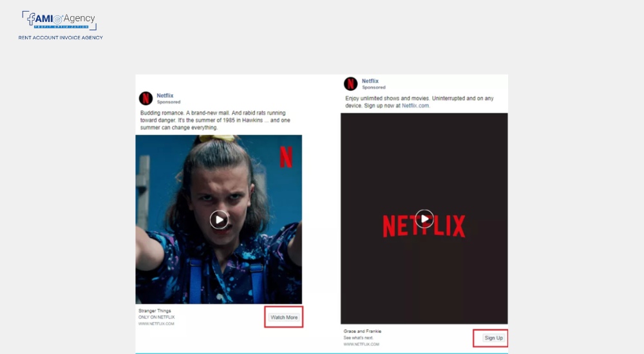Click WWW.NETFLIX.COM under Stranger Things

tap(156, 324)
